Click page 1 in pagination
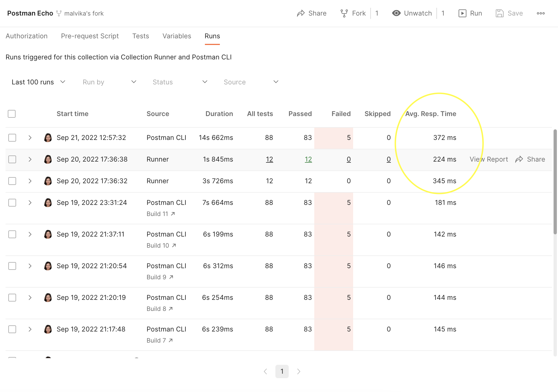The height and width of the screenshot is (392, 558). tap(282, 371)
